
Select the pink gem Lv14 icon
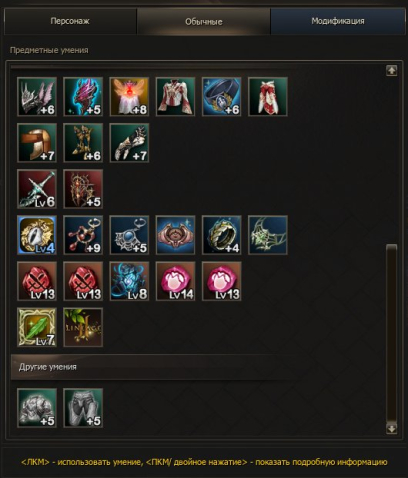point(175,281)
